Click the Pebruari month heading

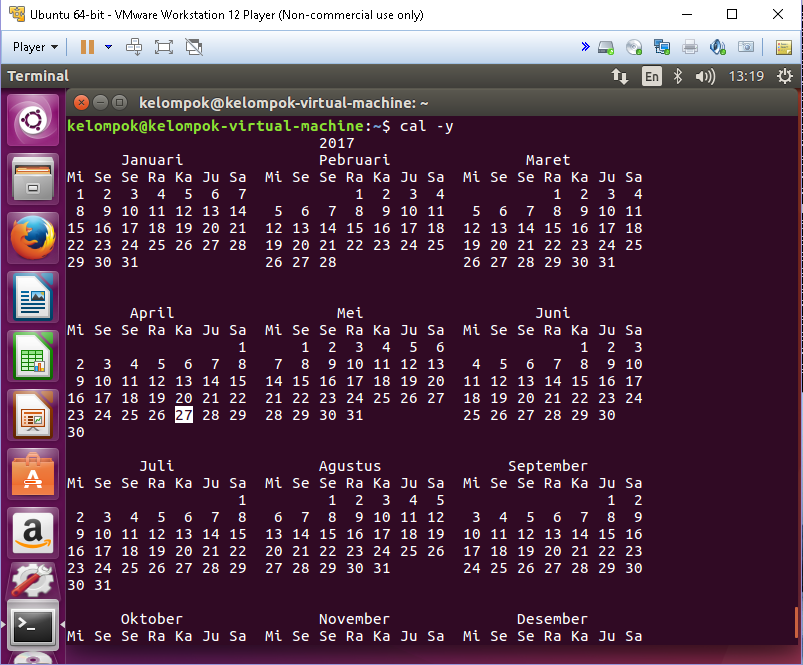(x=354, y=160)
